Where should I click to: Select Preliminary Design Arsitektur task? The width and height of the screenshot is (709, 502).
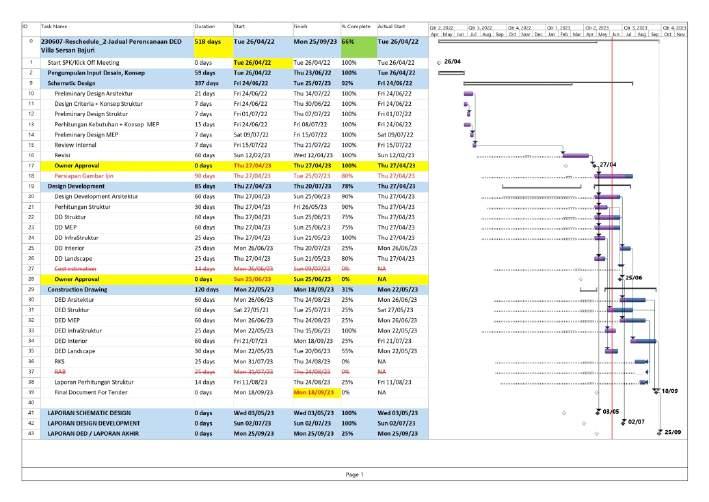(94, 94)
